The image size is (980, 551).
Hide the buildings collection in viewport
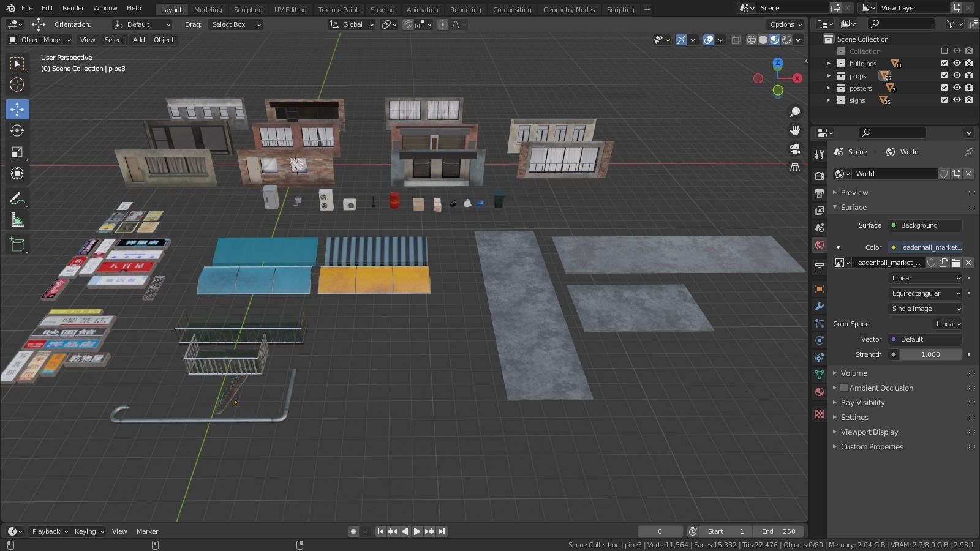click(957, 63)
